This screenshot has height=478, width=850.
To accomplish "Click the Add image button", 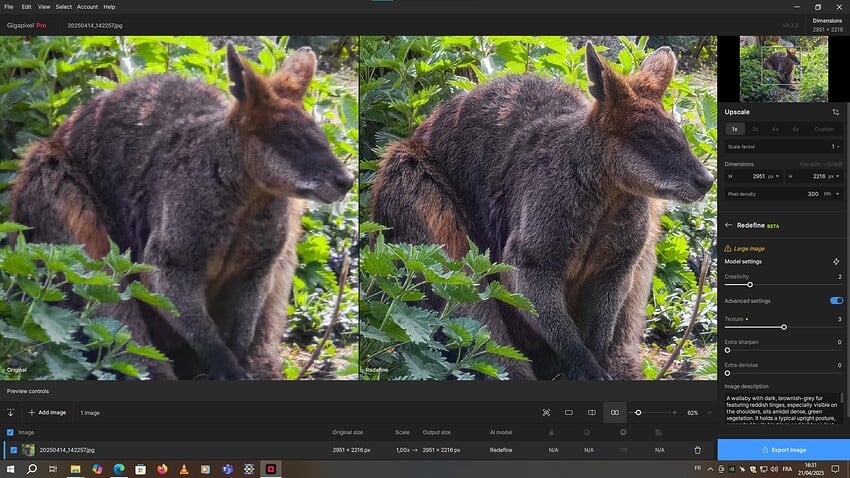I will (47, 412).
